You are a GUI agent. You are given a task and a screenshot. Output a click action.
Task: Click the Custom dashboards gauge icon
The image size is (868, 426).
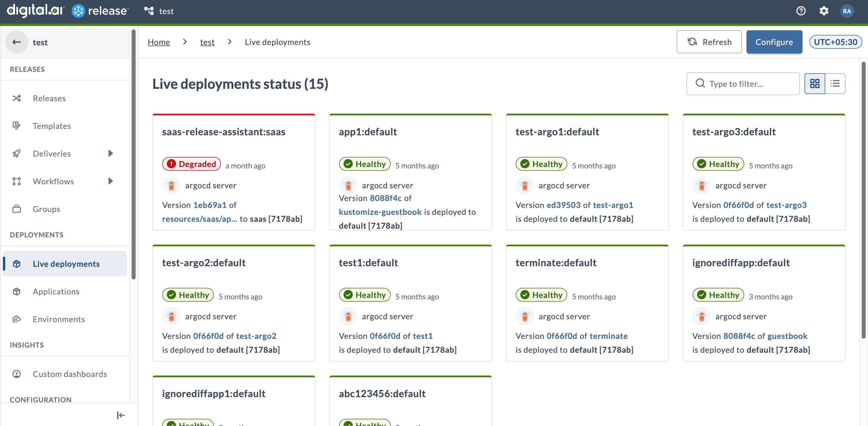[16, 374]
